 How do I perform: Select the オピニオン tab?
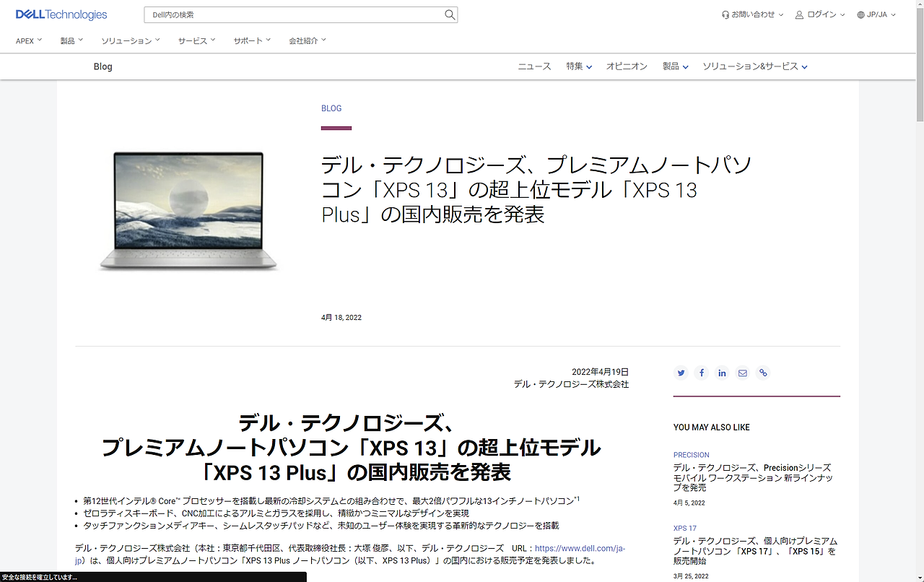[627, 66]
